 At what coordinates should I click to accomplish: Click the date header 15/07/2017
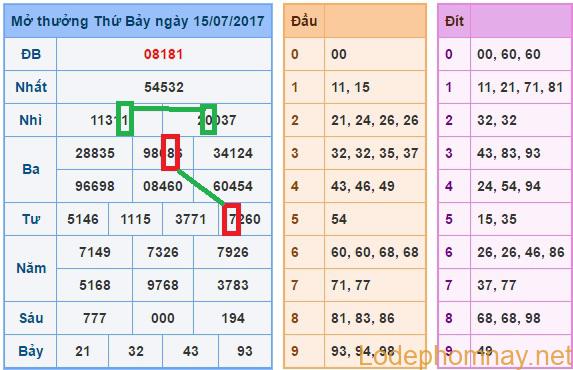coord(228,21)
